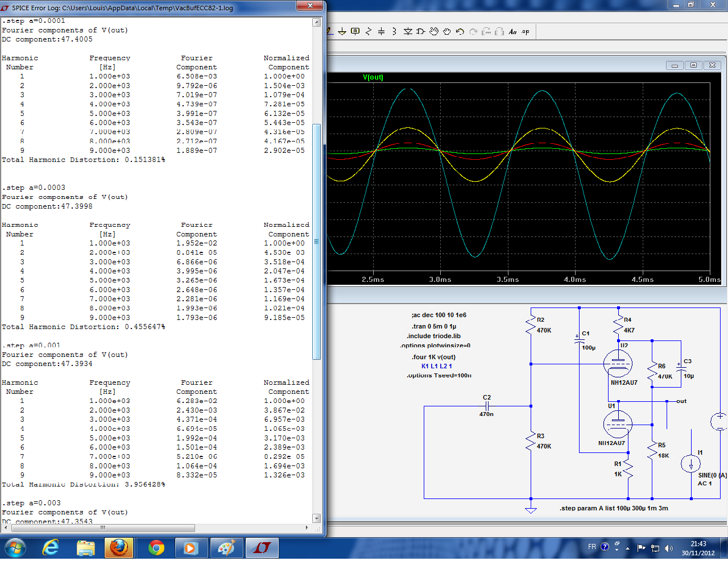
Task: Switch to LTspice taskbar button
Action: (262, 548)
